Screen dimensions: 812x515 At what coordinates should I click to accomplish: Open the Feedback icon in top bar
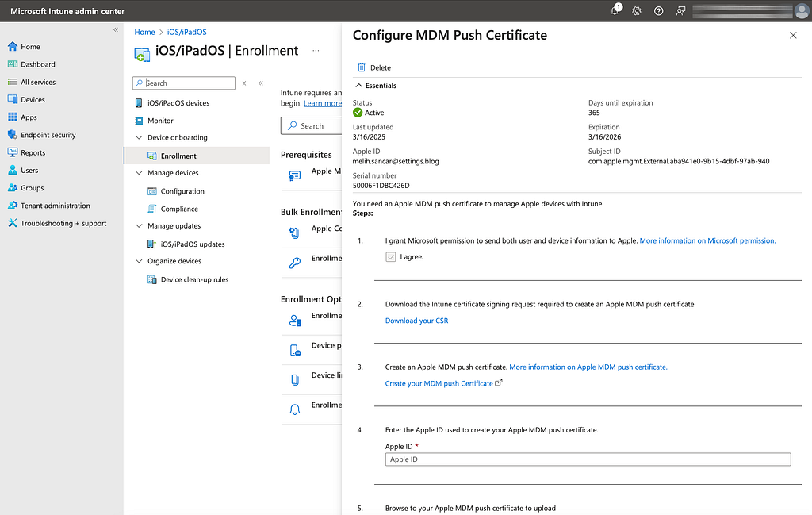tap(680, 11)
